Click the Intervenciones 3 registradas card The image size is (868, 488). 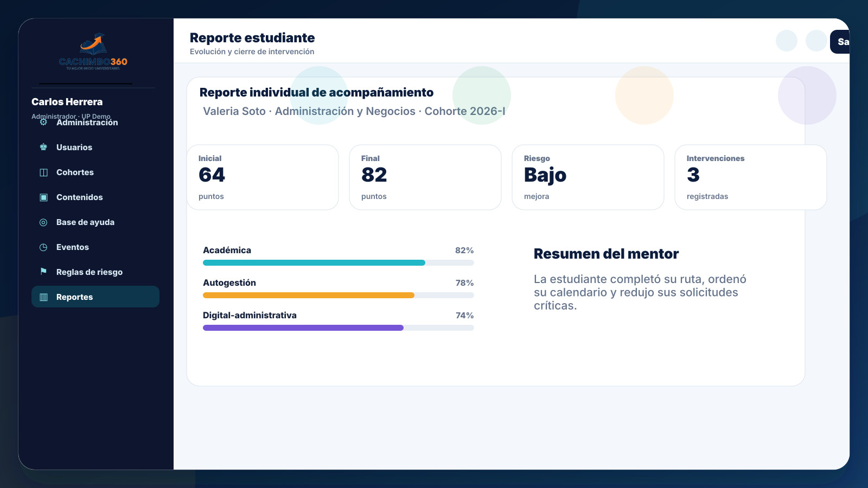click(751, 177)
